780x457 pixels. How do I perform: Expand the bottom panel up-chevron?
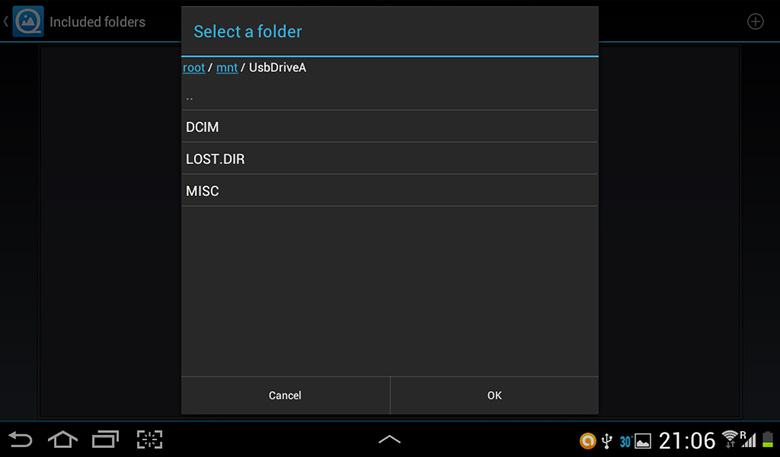pyautogui.click(x=390, y=439)
